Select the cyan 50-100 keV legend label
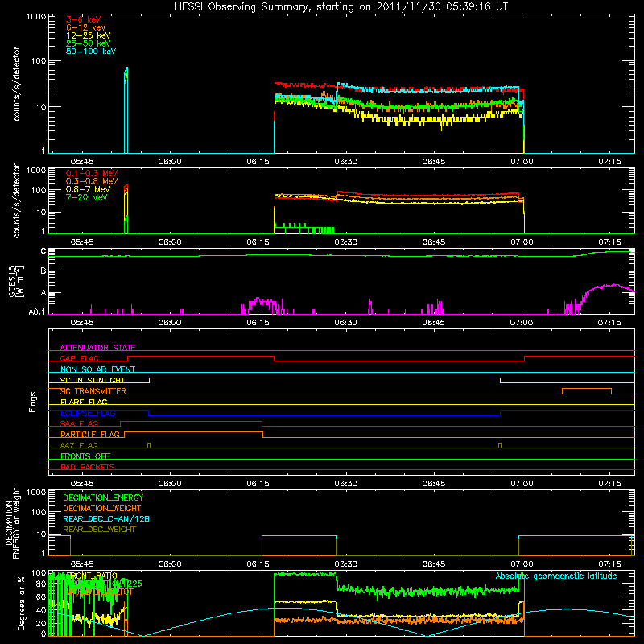The width and height of the screenshot is (644, 644). (x=91, y=52)
